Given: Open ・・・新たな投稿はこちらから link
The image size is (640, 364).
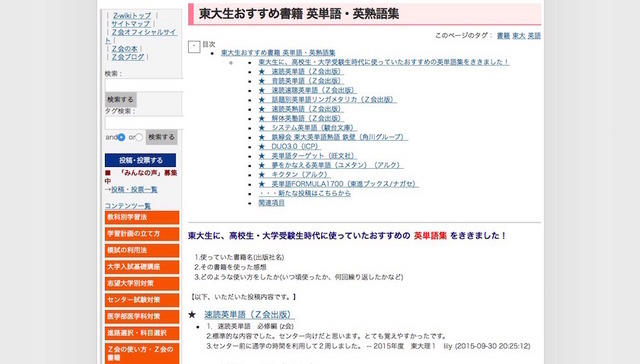Looking at the screenshot, I should point(304,193).
